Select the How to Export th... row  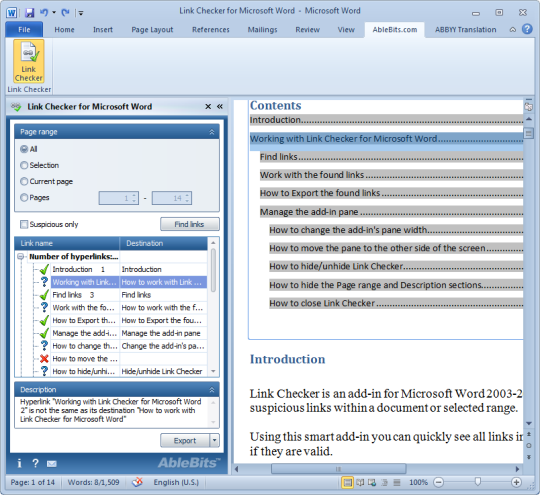tap(129, 320)
